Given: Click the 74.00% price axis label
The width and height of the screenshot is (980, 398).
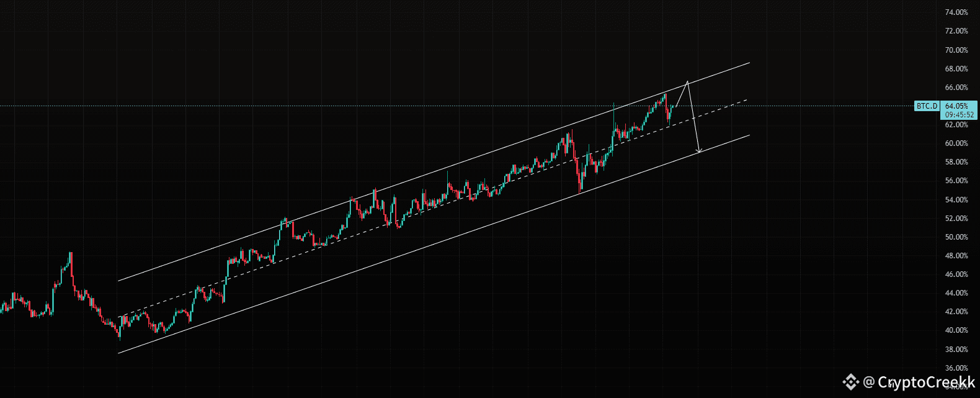Looking at the screenshot, I should point(956,12).
